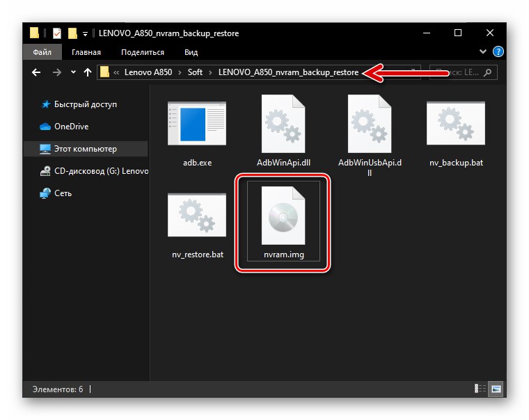Select the nv_backup.bat file icon

click(x=456, y=124)
